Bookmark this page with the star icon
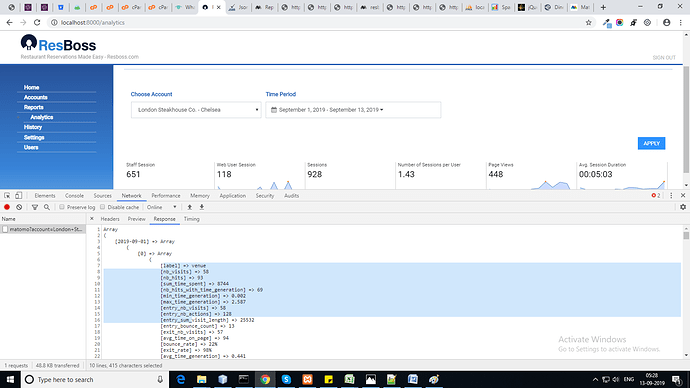 click(588, 22)
